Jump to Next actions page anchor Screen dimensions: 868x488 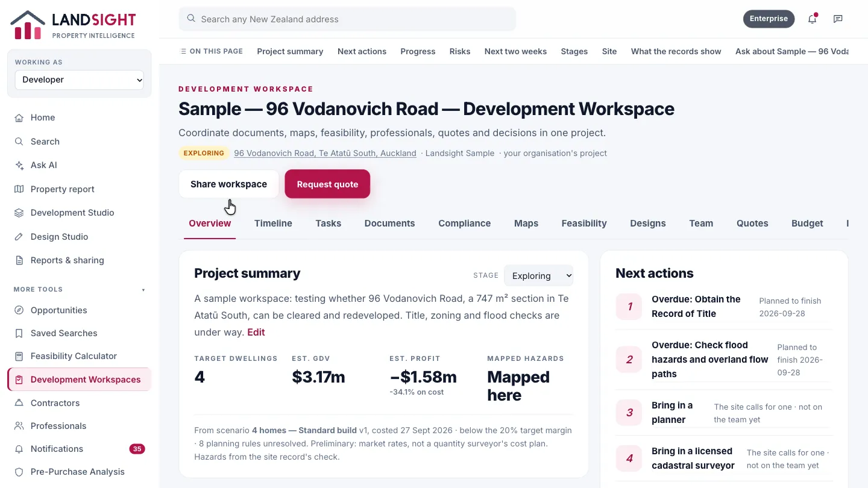362,51
